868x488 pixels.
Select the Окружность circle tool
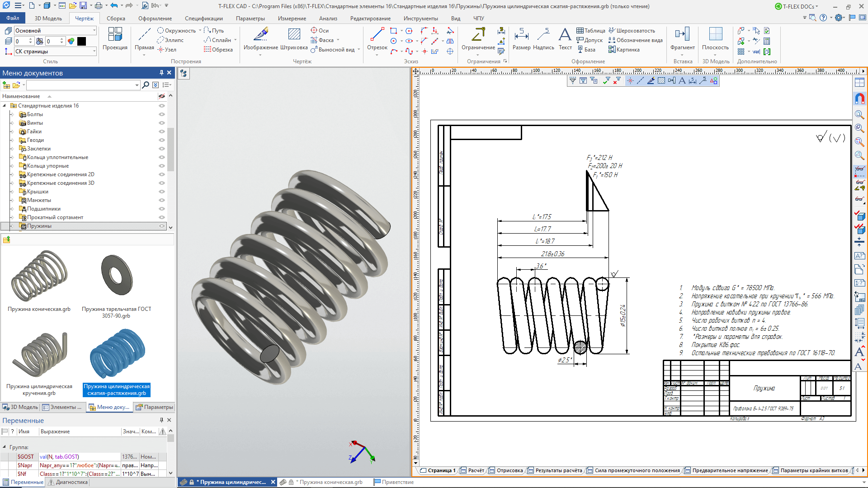click(176, 31)
